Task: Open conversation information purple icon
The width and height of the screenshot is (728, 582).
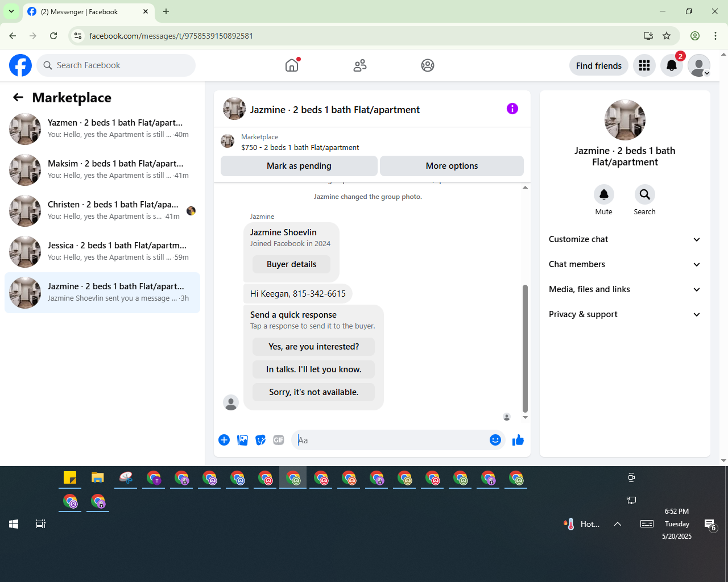Action: 512,109
